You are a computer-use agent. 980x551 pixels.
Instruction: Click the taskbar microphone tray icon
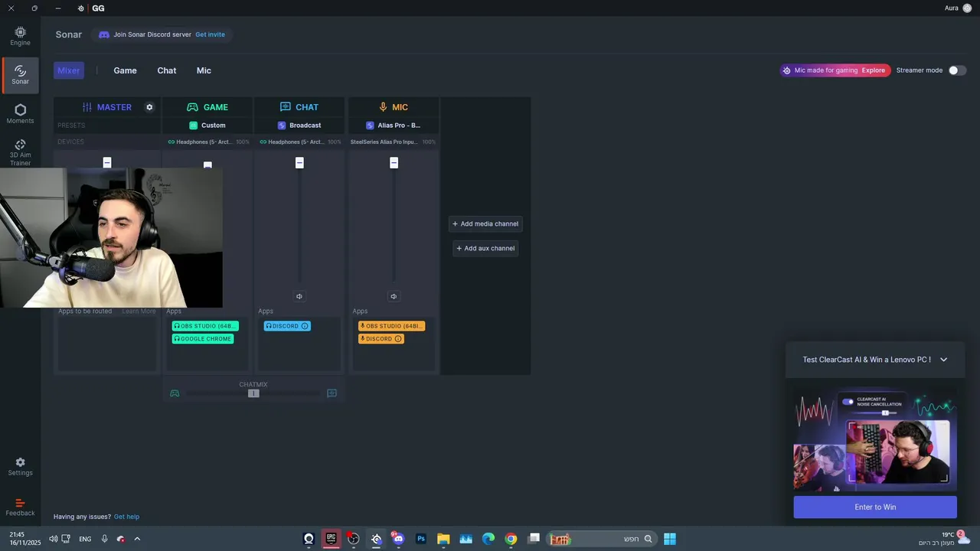click(104, 539)
